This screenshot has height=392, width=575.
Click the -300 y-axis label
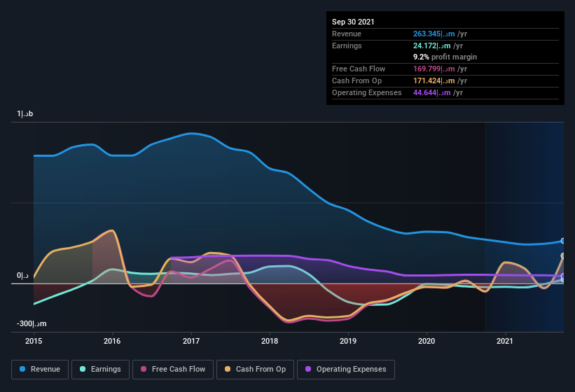pos(32,323)
